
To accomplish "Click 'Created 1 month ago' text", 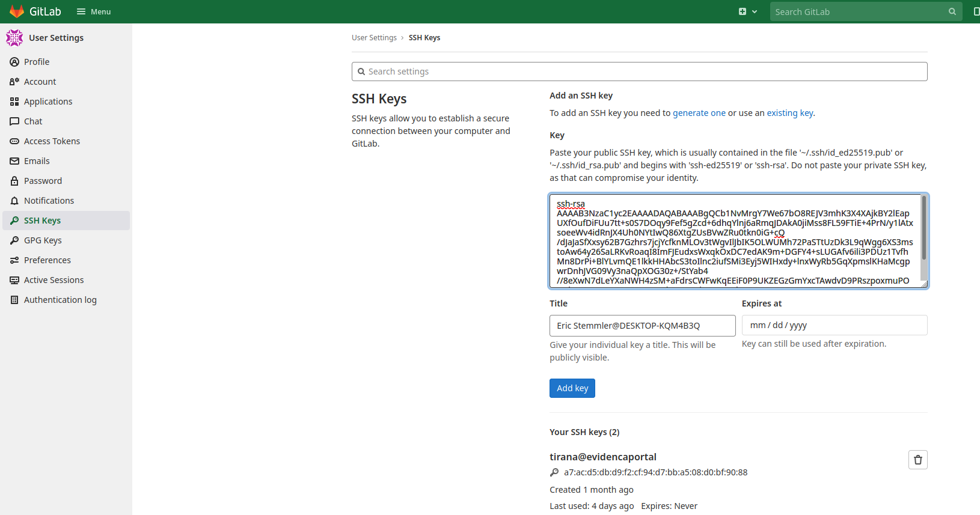I will tap(592, 490).
